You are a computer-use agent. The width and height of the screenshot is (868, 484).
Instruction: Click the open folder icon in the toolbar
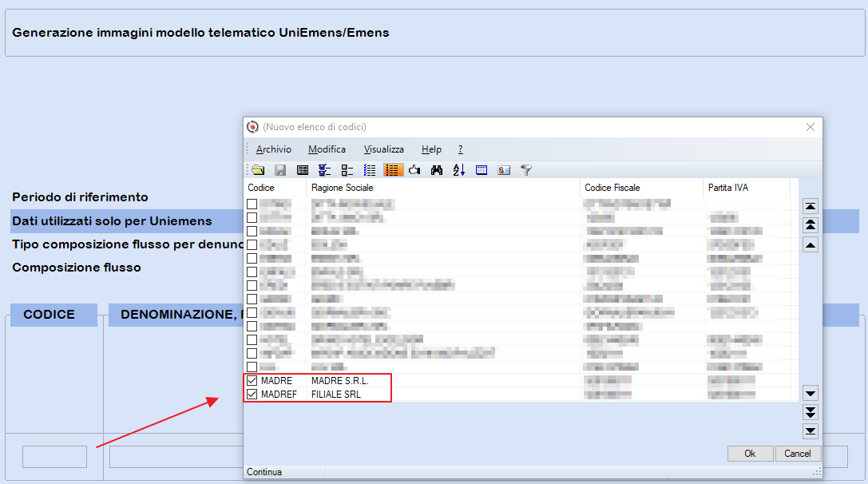coord(259,170)
